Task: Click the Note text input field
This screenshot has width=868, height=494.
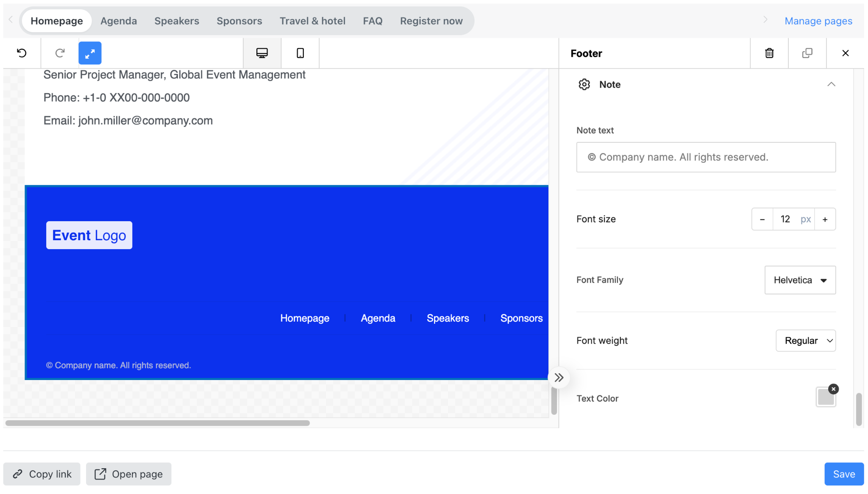Action: click(x=706, y=157)
